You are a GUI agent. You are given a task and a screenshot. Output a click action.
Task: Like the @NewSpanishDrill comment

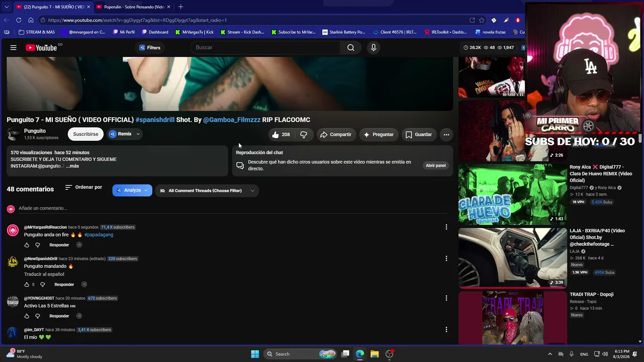tap(27, 285)
